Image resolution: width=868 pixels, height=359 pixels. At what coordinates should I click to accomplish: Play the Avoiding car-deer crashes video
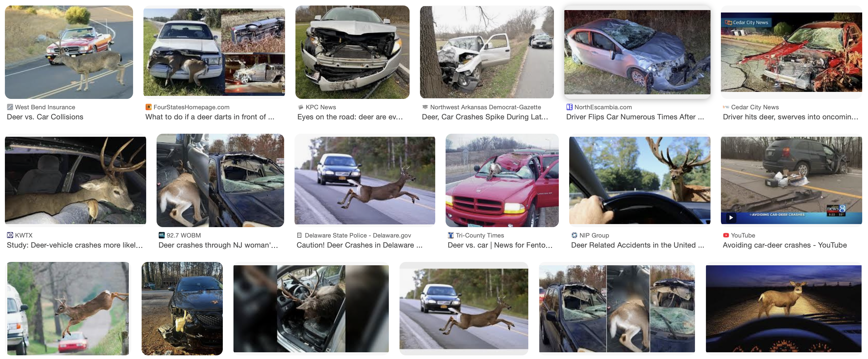tap(731, 217)
